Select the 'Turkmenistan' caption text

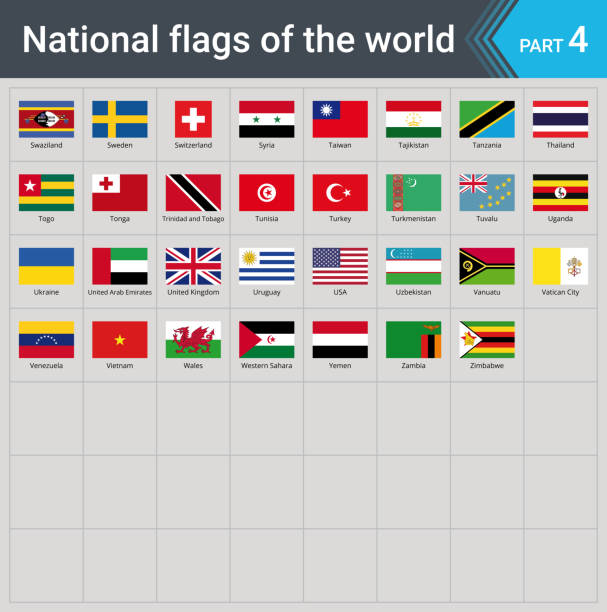tap(413, 219)
